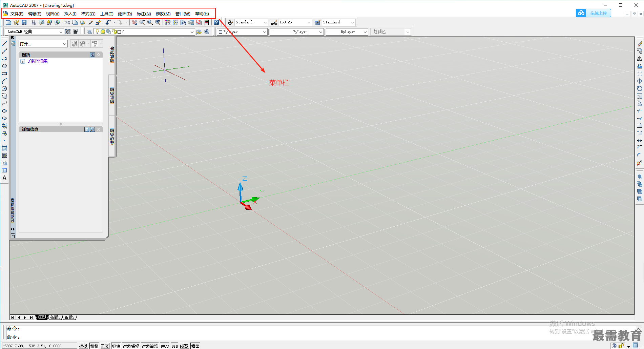Viewport: 644px width, 349px height.
Task: Select the Line draw tool
Action: click(4, 44)
